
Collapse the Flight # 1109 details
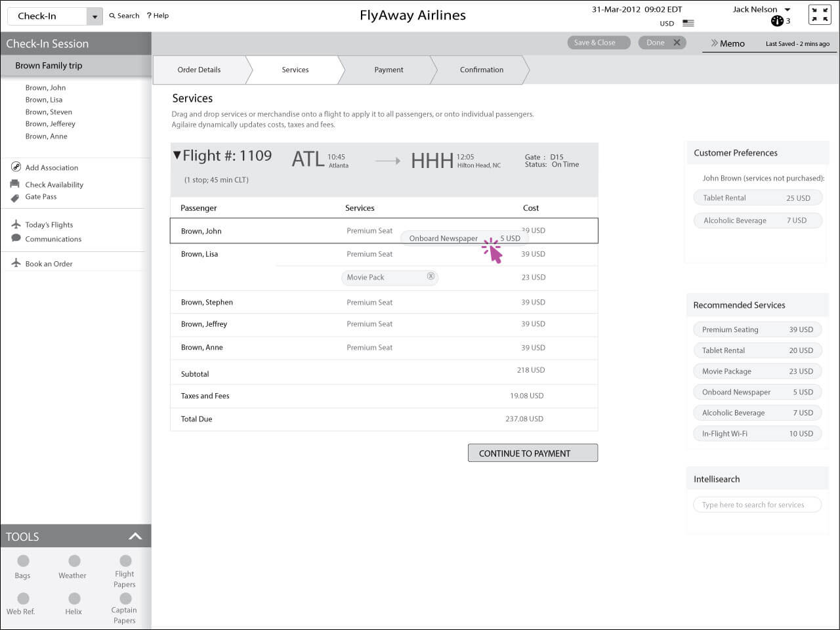click(177, 155)
